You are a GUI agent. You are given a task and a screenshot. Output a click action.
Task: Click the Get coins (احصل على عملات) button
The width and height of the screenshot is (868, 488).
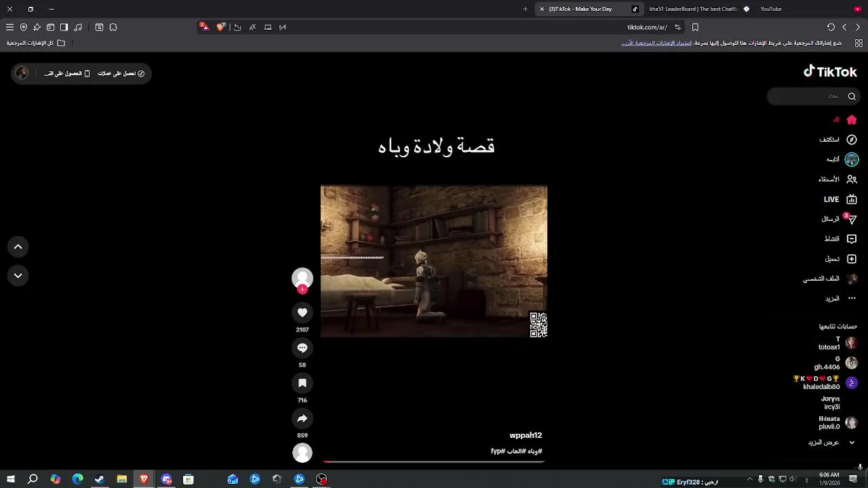(121, 73)
